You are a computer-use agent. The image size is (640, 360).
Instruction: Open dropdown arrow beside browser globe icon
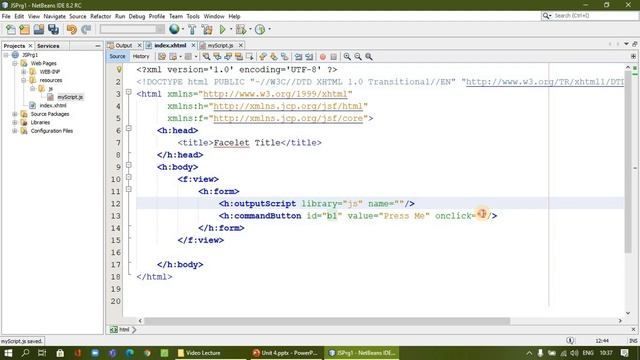point(182,29)
